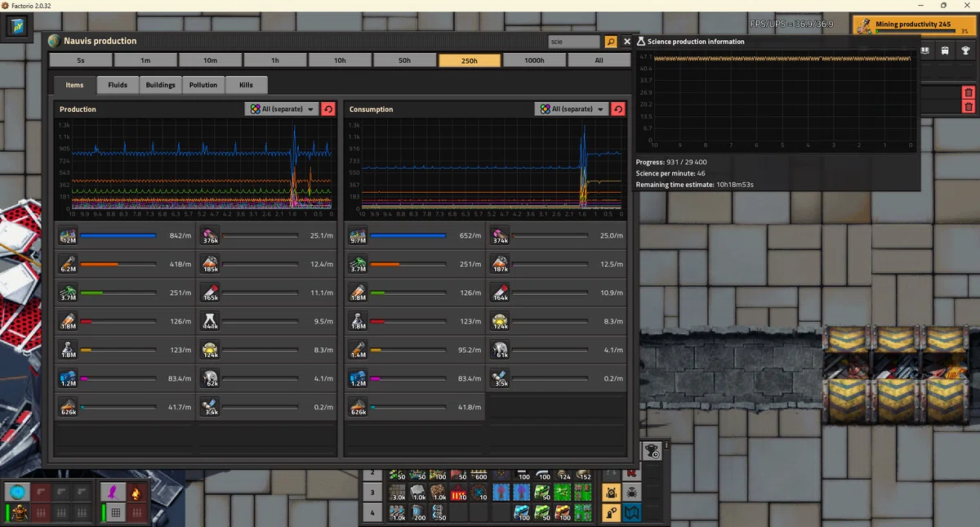Switch to the Buildings tab
Viewport: 980px width, 527px height.
161,85
